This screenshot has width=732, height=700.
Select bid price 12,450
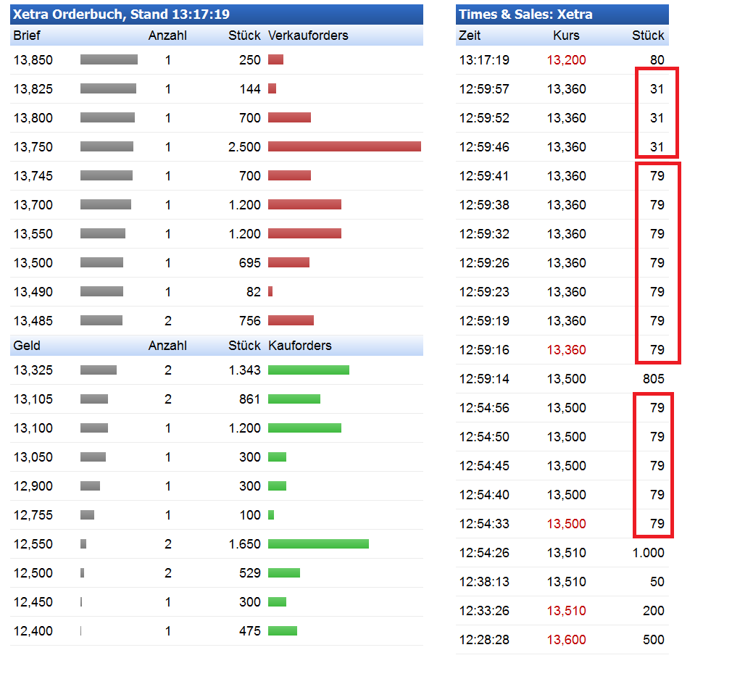point(33,602)
